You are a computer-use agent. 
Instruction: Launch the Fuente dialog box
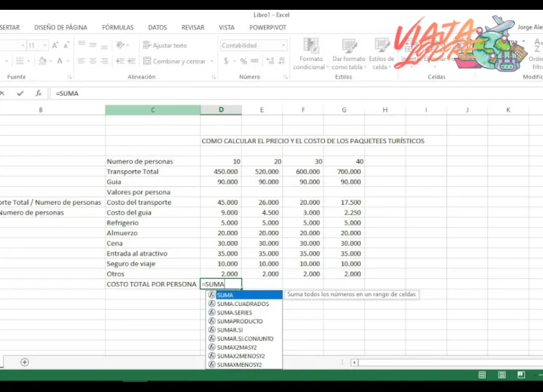tap(69, 77)
